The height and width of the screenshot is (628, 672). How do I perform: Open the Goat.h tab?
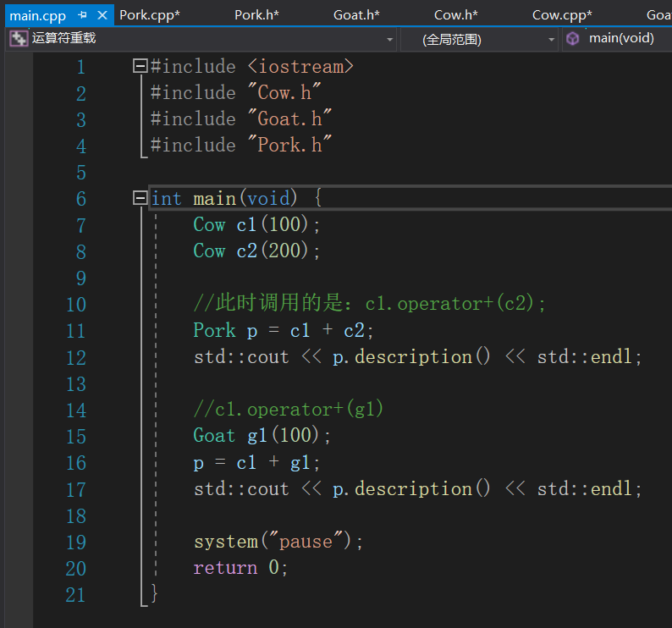[x=355, y=15]
